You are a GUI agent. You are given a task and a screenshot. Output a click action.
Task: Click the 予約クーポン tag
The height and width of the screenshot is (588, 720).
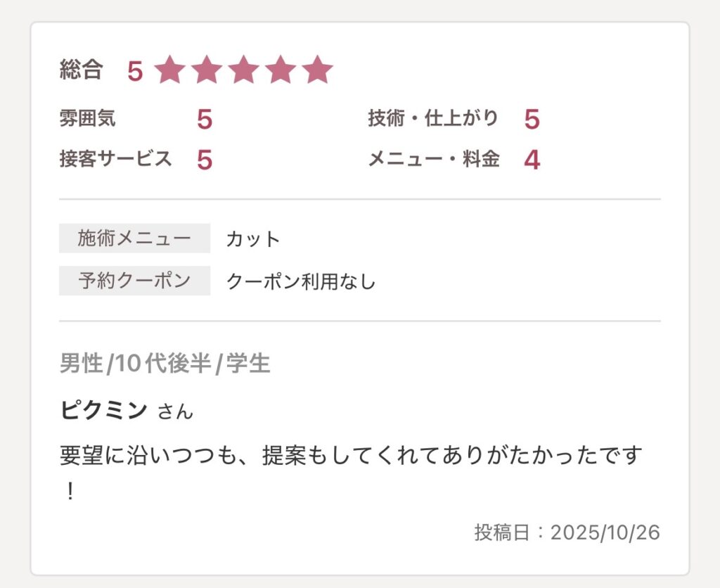pos(134,281)
